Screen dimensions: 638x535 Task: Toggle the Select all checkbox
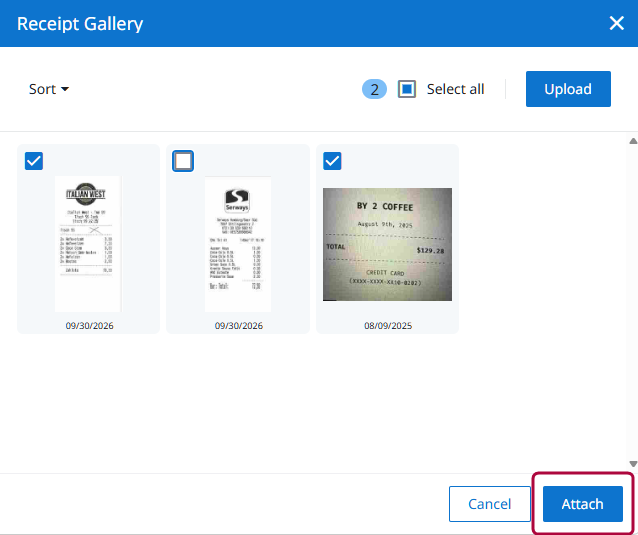tap(406, 89)
